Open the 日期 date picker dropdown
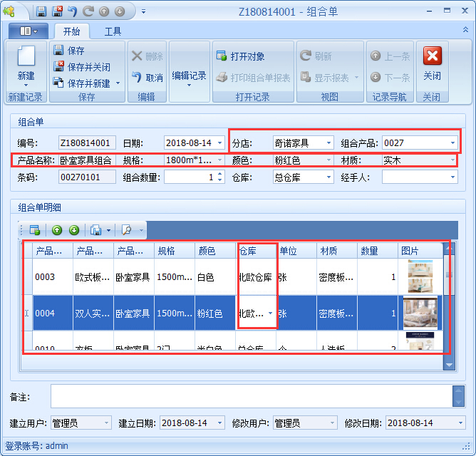 (219, 143)
